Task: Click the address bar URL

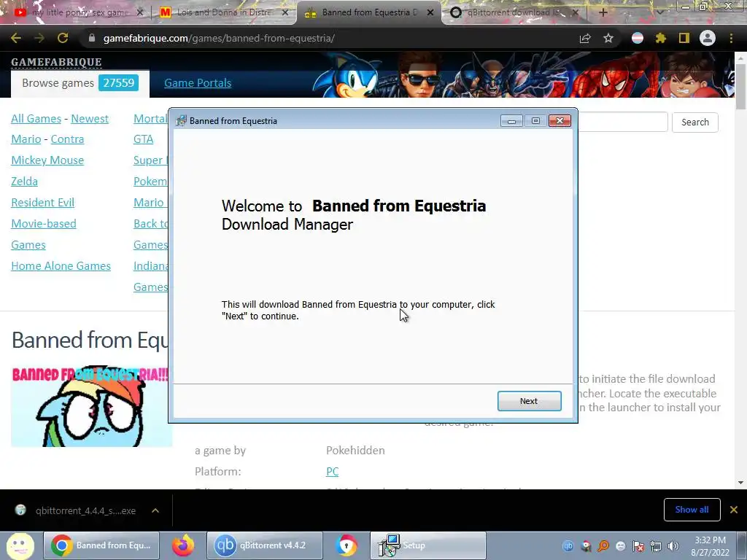Action: (x=219, y=38)
